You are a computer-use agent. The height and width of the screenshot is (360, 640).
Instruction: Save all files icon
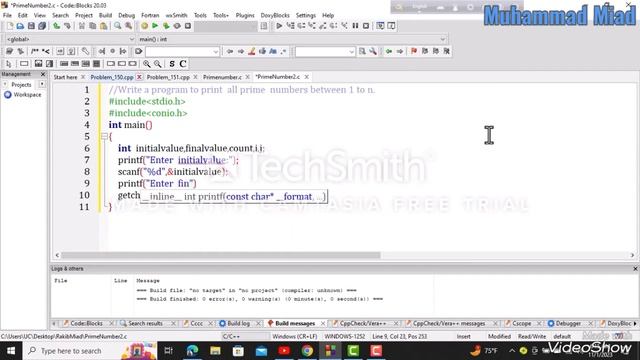coord(42,26)
